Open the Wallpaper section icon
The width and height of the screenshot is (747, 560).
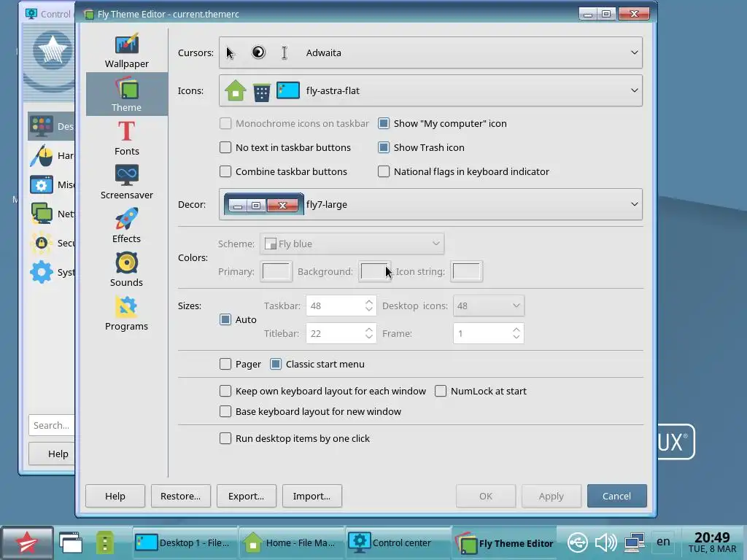(x=127, y=44)
